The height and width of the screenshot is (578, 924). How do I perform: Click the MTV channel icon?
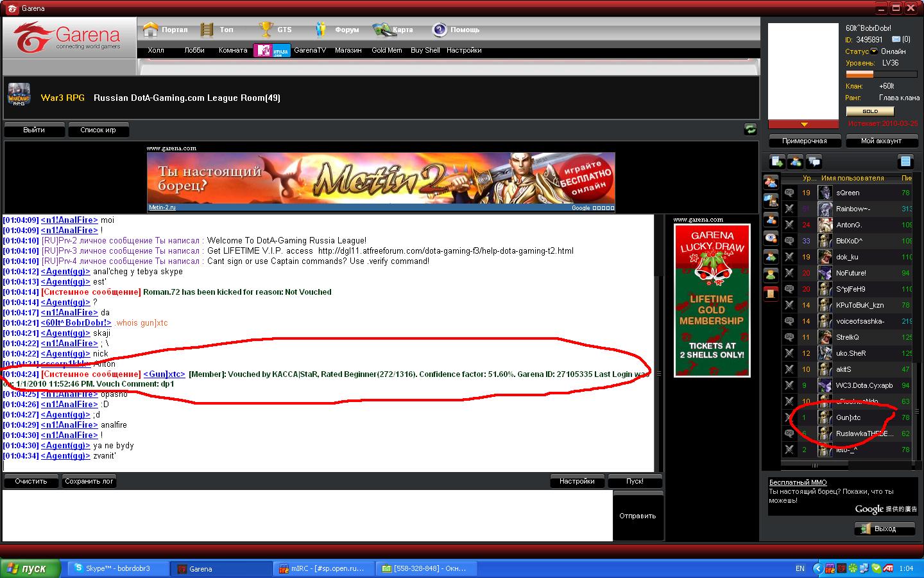(272, 50)
